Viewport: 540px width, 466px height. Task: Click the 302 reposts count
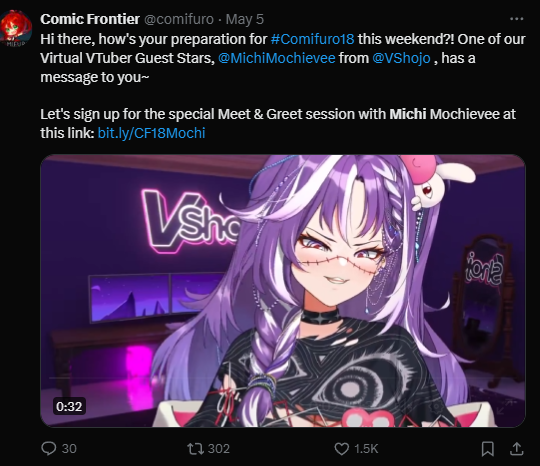[219, 449]
